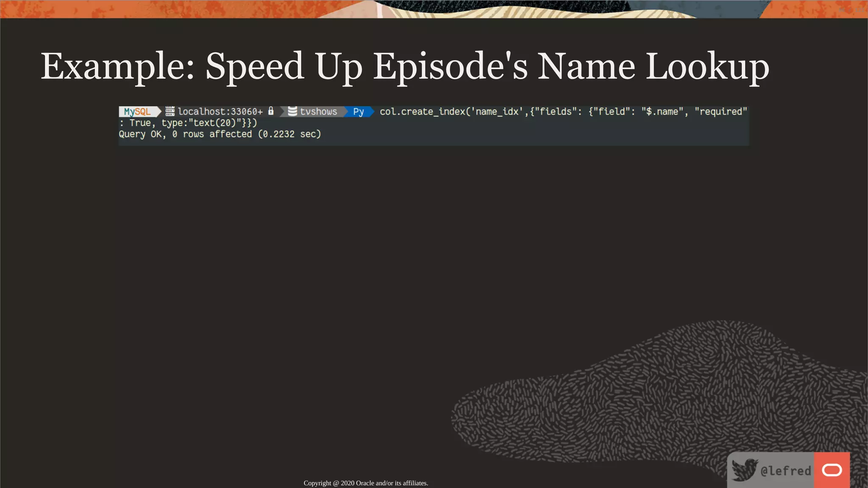
Task: Click the "$.name" field value
Action: (662, 112)
